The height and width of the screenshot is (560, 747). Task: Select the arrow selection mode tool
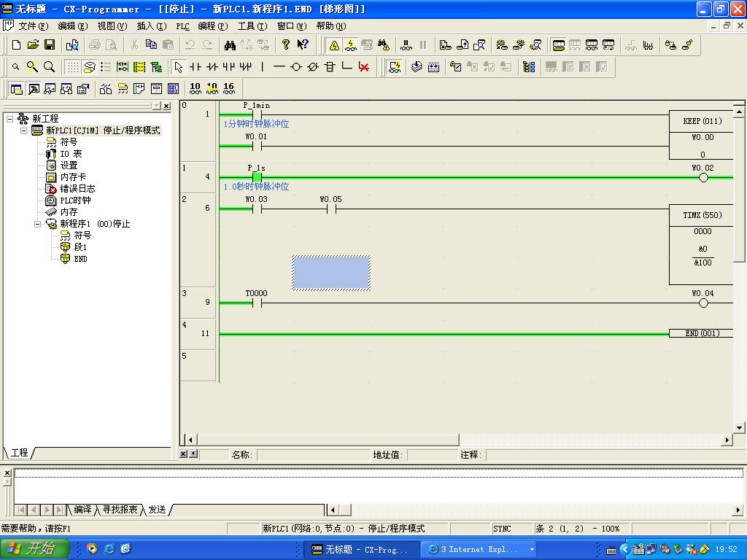(x=179, y=67)
